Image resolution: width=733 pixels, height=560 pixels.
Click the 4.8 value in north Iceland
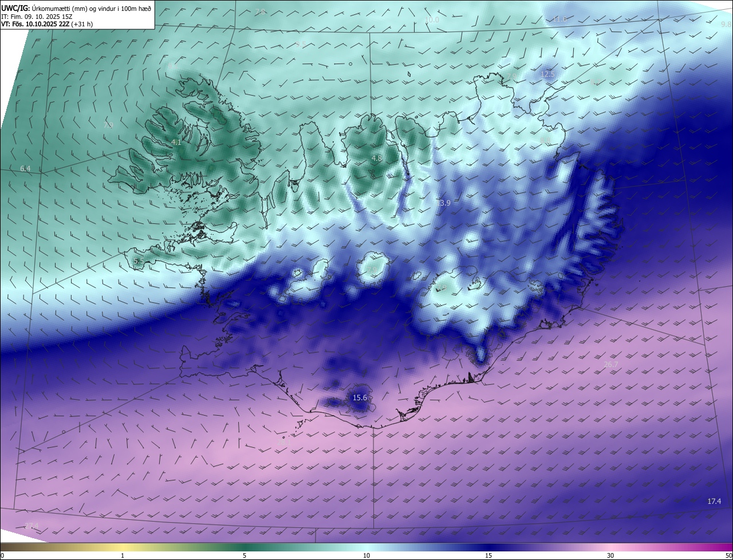tap(376, 158)
